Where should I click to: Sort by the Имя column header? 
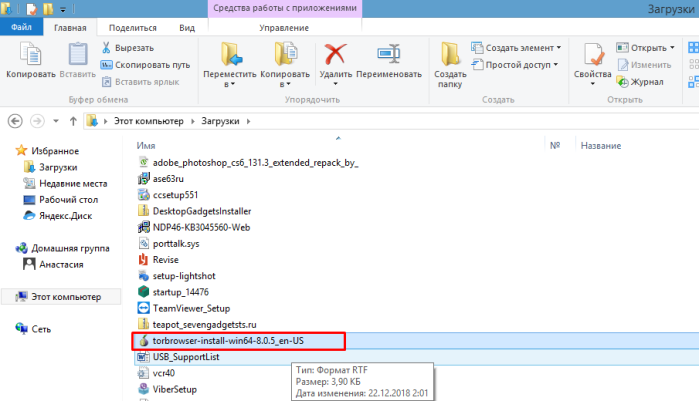146,146
